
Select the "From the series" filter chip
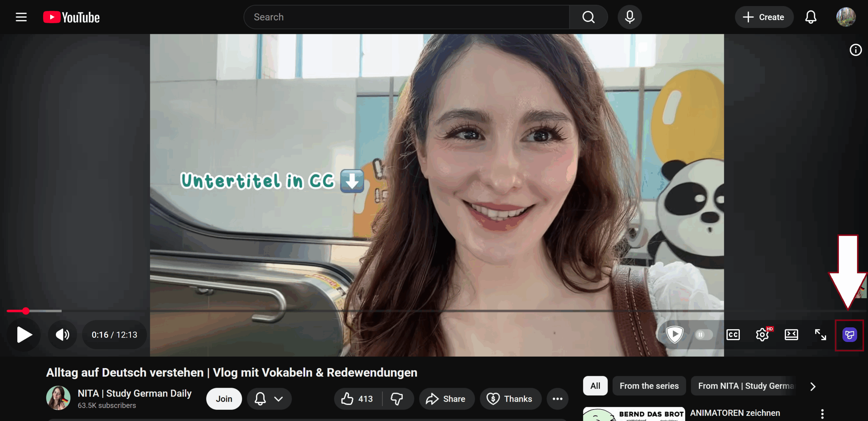[x=649, y=386]
